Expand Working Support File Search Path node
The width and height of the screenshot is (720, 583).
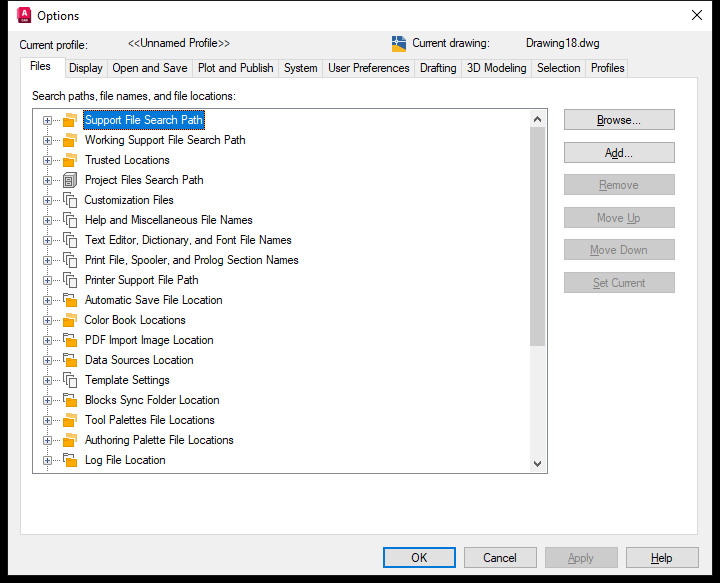pos(47,140)
